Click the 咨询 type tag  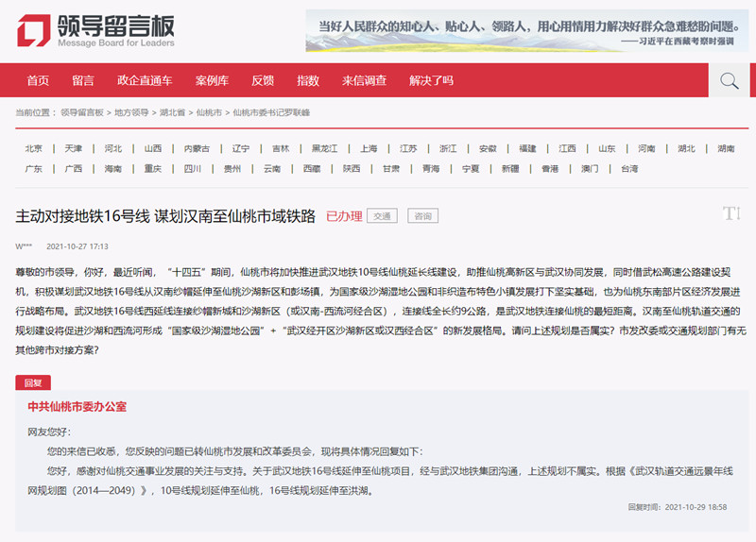(x=422, y=215)
